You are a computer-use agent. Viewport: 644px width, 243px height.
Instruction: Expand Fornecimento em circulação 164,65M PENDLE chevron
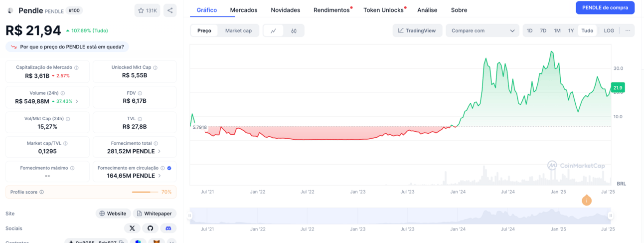[160, 176]
